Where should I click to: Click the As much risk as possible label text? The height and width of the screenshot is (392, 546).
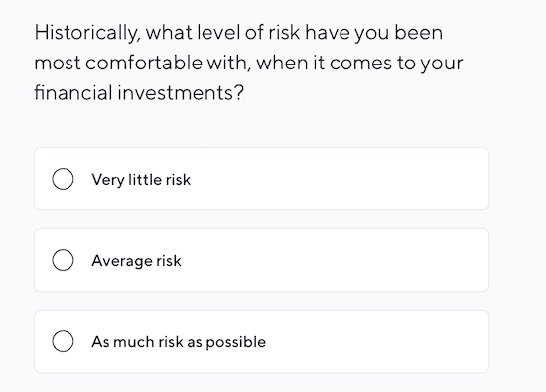pyautogui.click(x=179, y=342)
